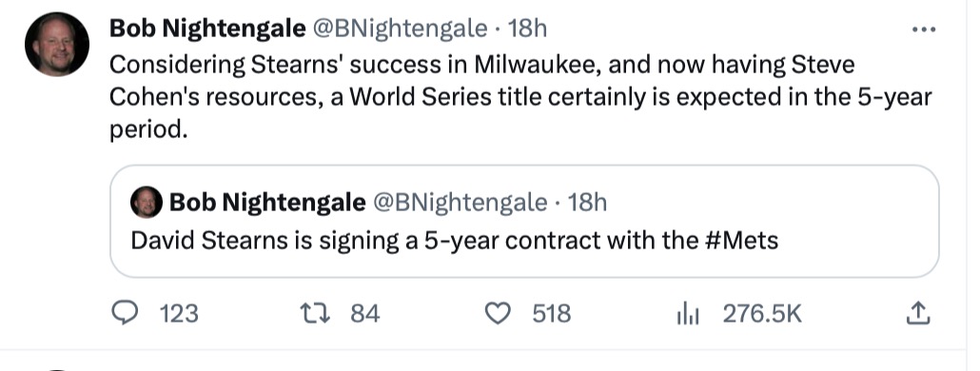Viewport: 980px width, 371px height.
Task: Click the 123 replies count
Action: pyautogui.click(x=180, y=313)
